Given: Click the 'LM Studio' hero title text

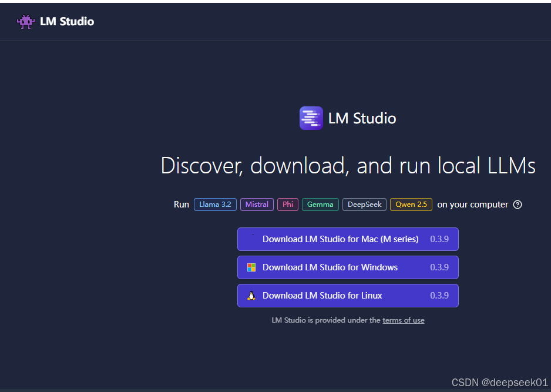Looking at the screenshot, I should [x=362, y=119].
